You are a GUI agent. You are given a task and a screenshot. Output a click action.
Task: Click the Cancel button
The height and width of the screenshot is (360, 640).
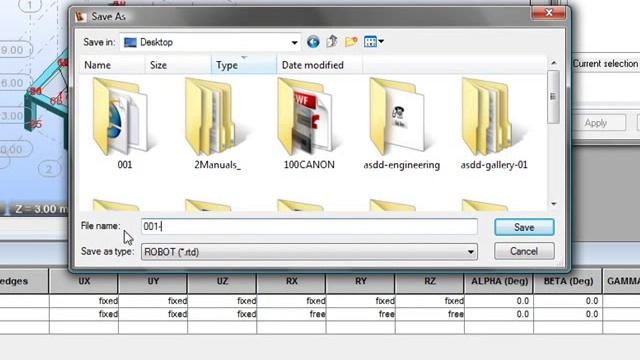(524, 251)
